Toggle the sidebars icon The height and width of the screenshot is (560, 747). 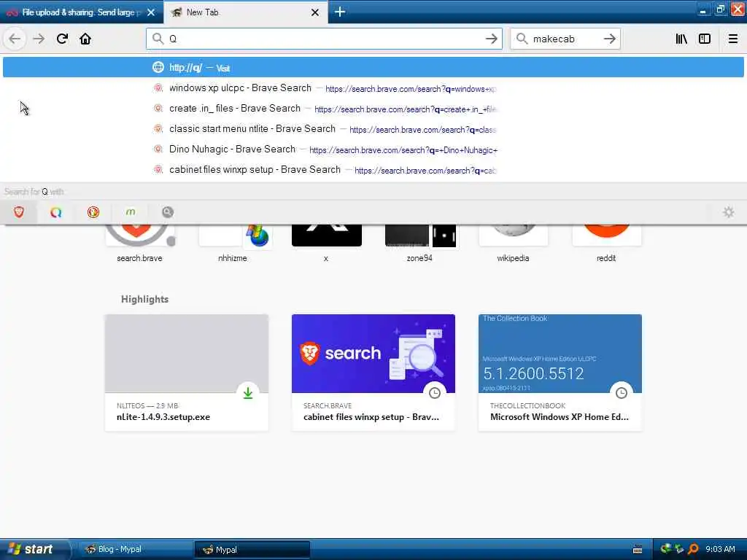click(x=705, y=39)
